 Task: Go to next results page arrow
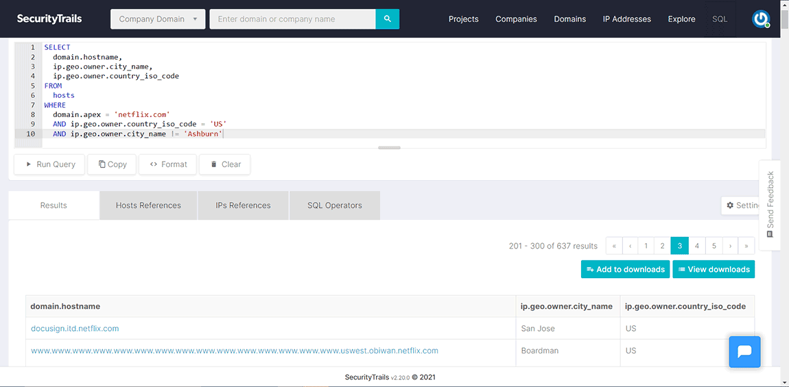pyautogui.click(x=731, y=246)
